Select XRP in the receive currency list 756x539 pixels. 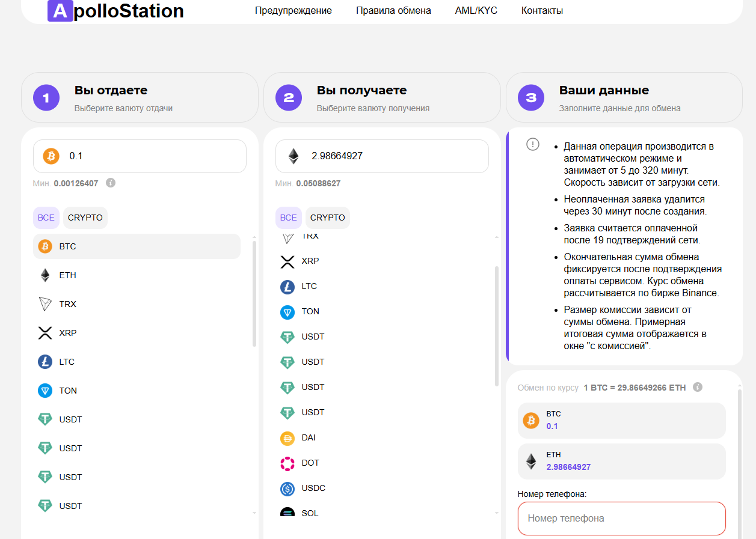[310, 261]
